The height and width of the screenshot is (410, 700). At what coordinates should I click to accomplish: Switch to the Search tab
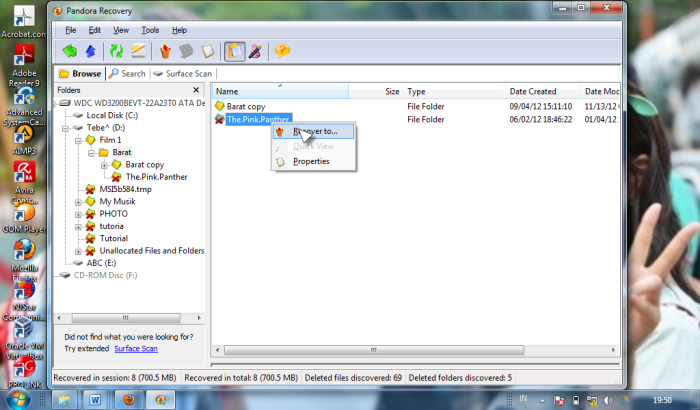tap(127, 74)
